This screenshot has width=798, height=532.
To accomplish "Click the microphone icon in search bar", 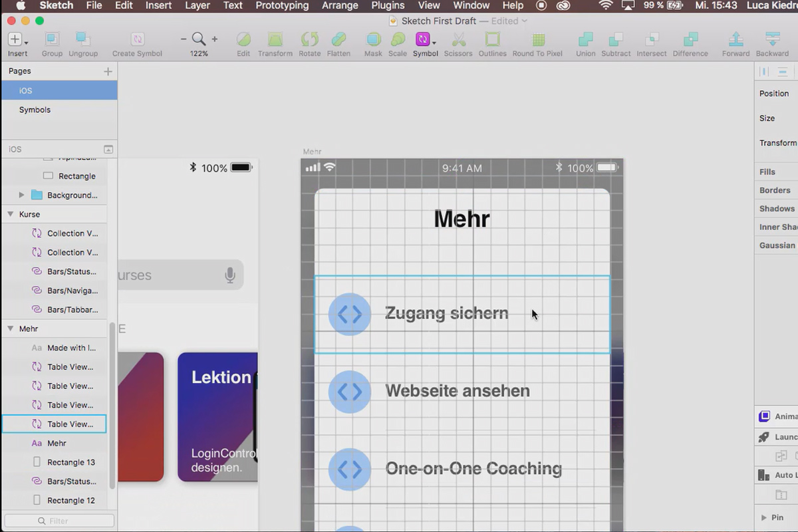I will [230, 275].
